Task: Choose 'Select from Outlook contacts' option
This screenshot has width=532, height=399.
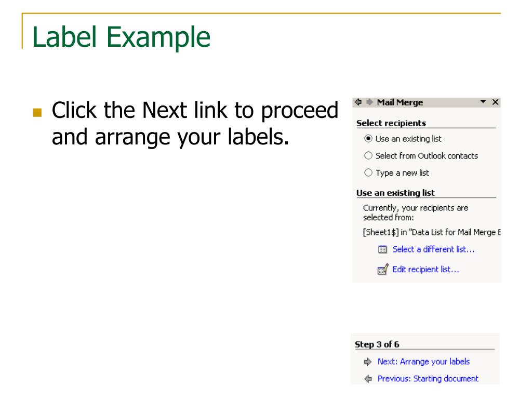Action: (368, 155)
